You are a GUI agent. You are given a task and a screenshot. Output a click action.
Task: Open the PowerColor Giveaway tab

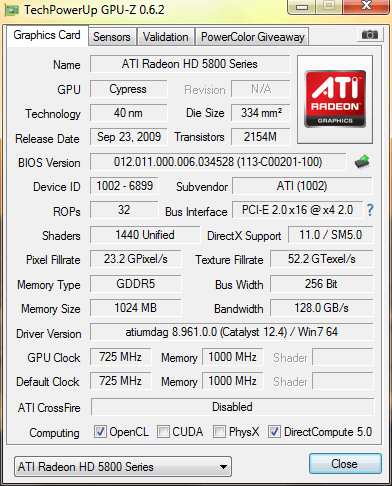(x=253, y=37)
